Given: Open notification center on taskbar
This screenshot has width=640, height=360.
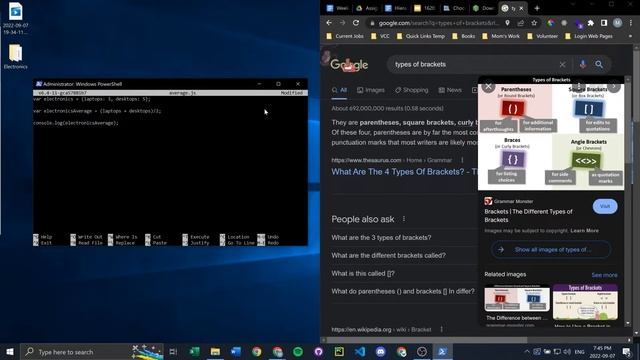Looking at the screenshot, I should [x=626, y=351].
